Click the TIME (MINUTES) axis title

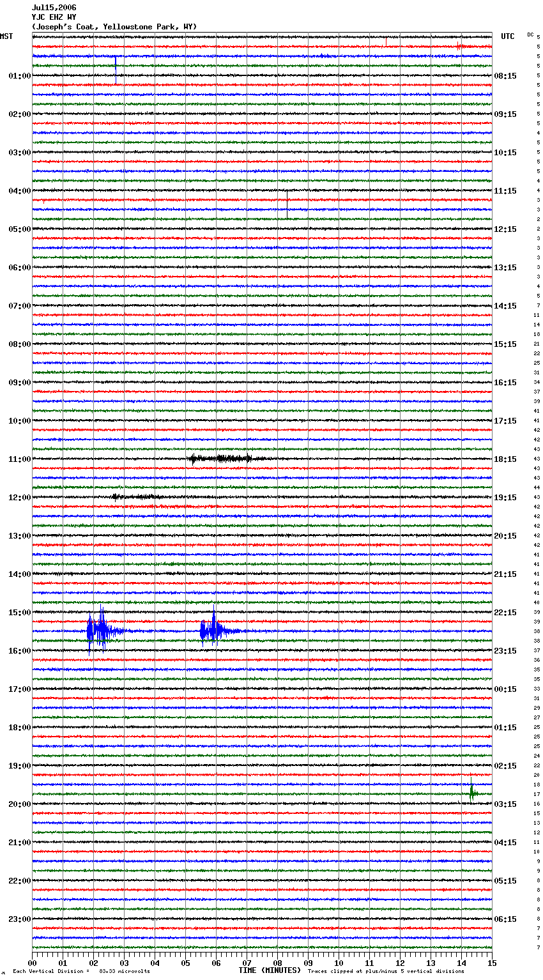pyautogui.click(x=270, y=970)
